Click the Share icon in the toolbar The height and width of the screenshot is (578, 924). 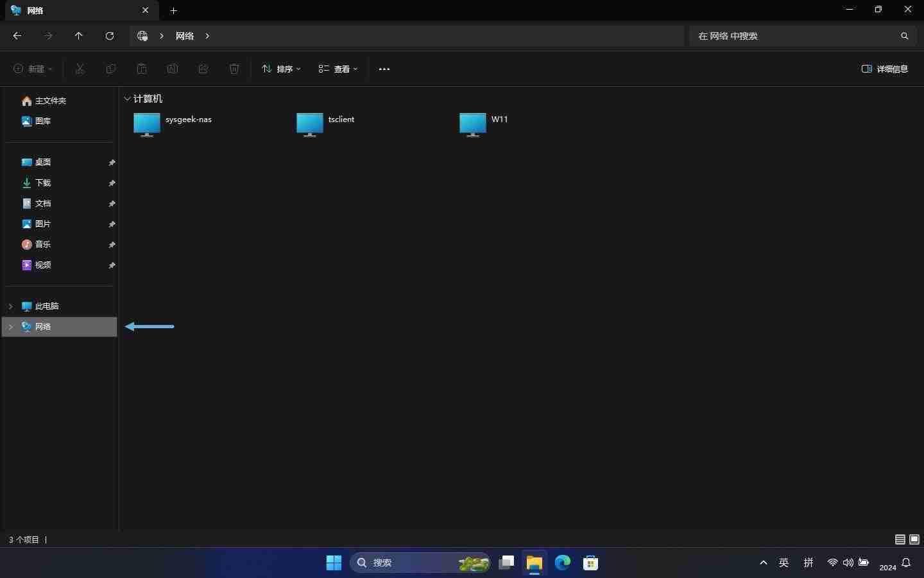point(203,69)
